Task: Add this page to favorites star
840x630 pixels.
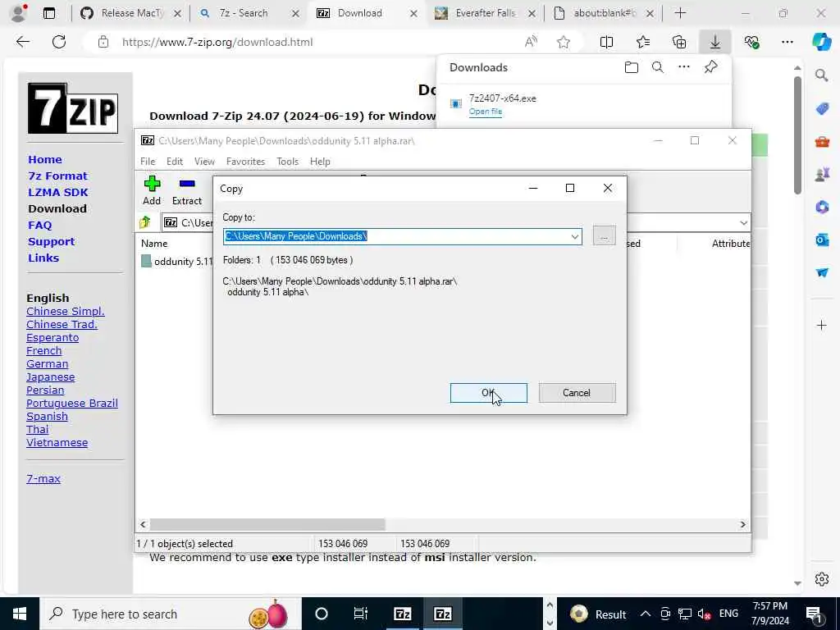Action: pos(563,42)
